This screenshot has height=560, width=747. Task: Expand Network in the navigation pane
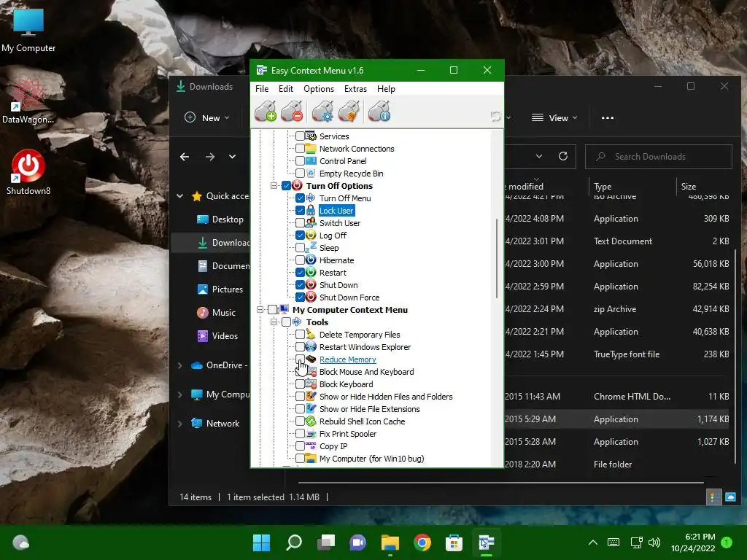180,424
